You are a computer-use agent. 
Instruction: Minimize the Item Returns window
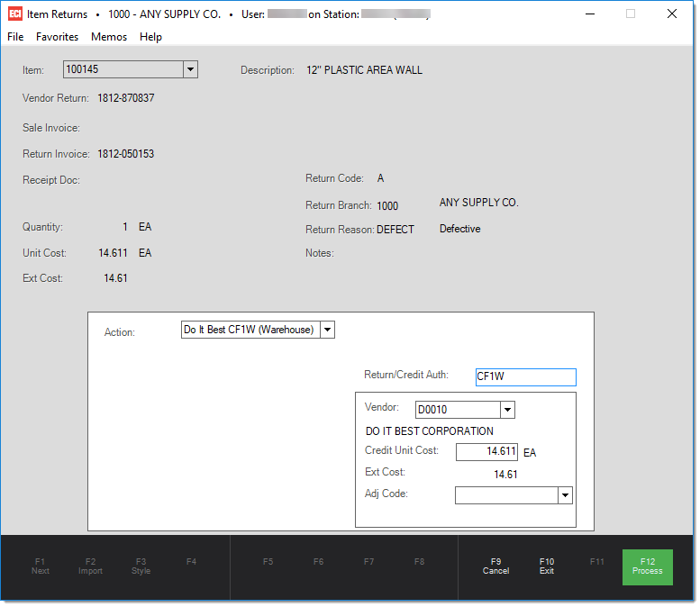coord(589,14)
